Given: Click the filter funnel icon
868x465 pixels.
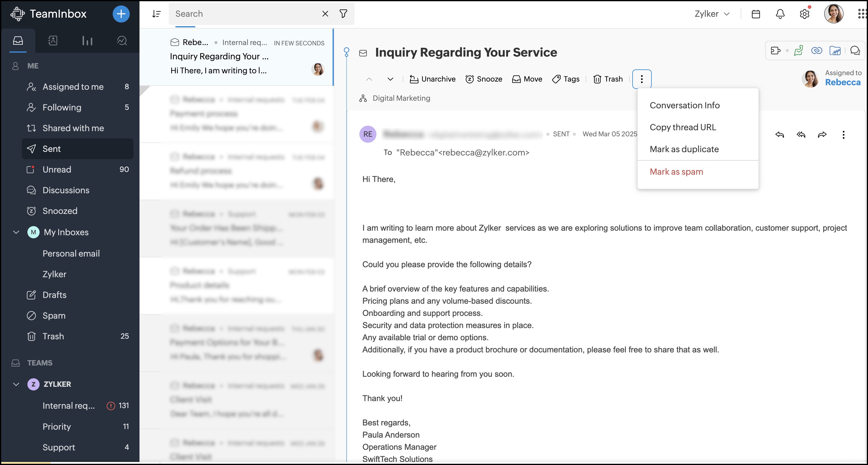Looking at the screenshot, I should pyautogui.click(x=343, y=14).
